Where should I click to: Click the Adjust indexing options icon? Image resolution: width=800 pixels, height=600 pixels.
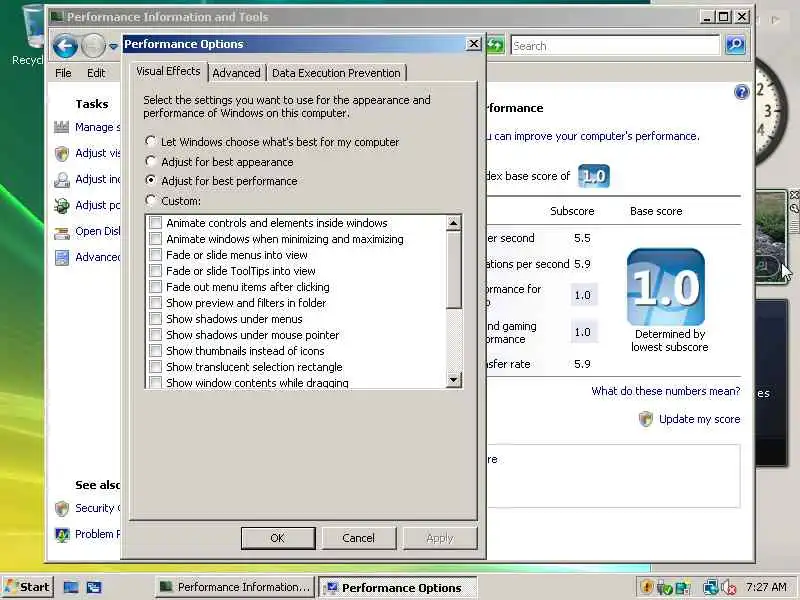[61, 180]
